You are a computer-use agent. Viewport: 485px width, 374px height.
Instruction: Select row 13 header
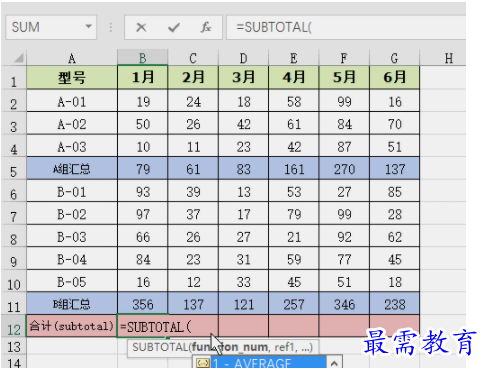coord(13,347)
